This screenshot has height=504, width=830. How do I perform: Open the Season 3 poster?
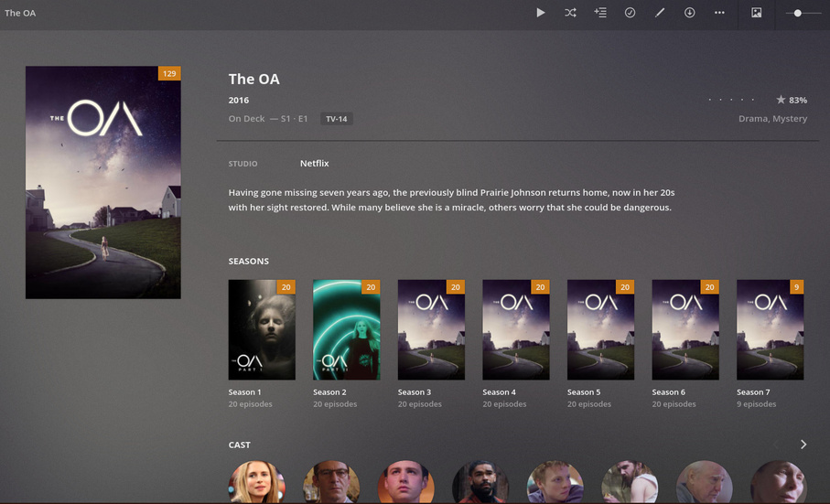click(431, 329)
